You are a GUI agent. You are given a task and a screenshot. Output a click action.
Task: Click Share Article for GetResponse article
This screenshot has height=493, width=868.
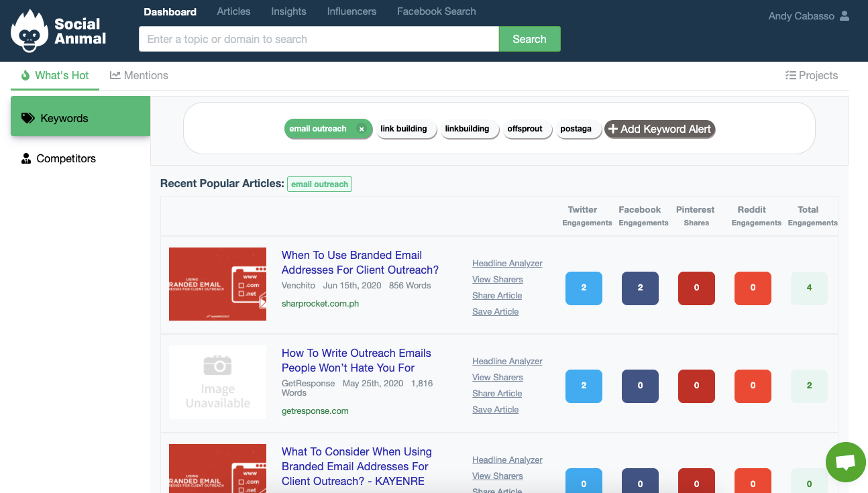click(x=497, y=393)
